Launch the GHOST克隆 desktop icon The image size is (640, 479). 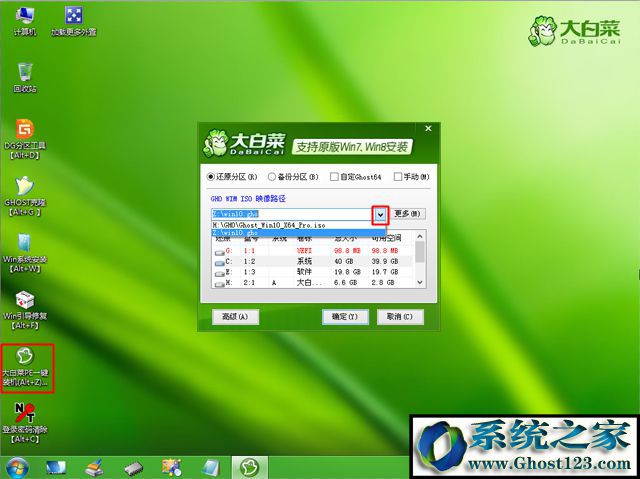tap(25, 196)
